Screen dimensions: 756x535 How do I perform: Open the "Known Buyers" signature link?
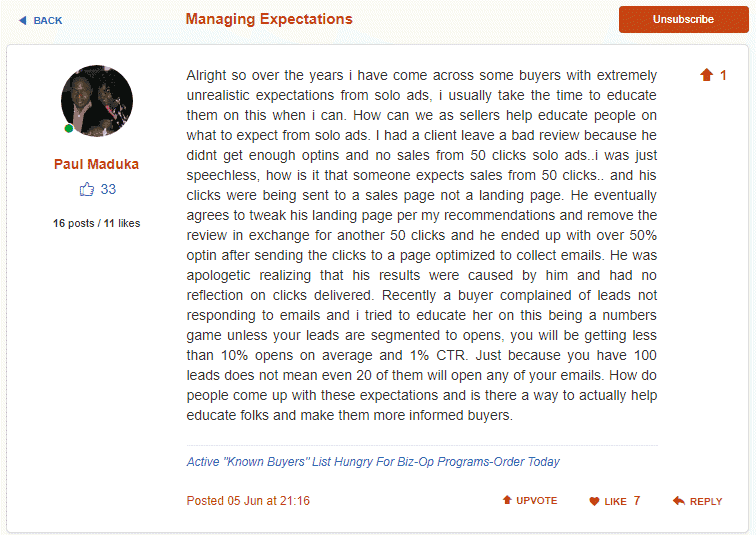373,462
